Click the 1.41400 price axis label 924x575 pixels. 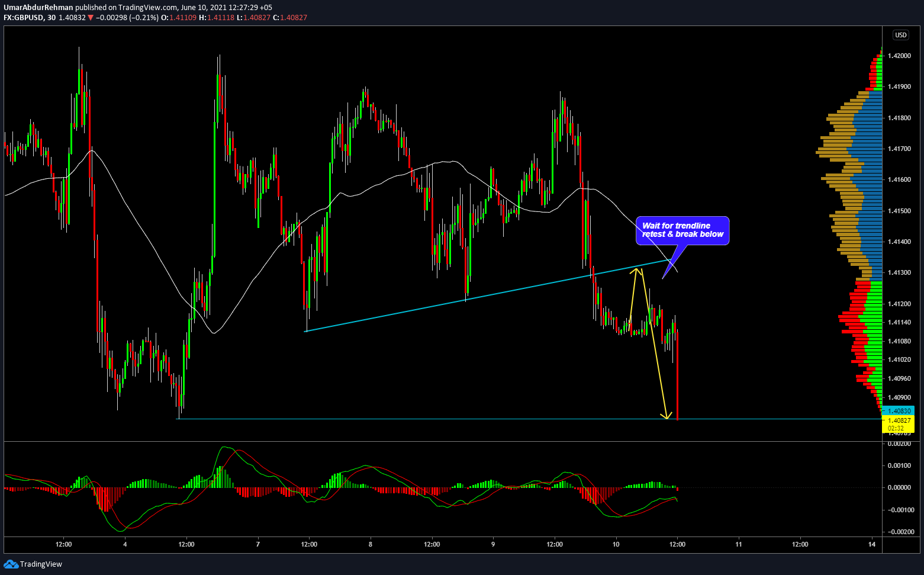tap(899, 242)
